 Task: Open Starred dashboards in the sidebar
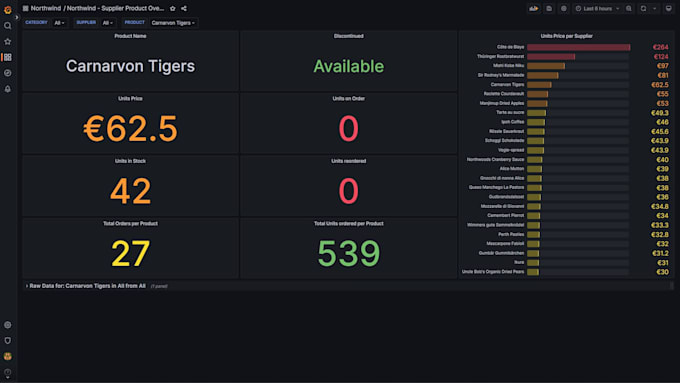pyautogui.click(x=8, y=42)
